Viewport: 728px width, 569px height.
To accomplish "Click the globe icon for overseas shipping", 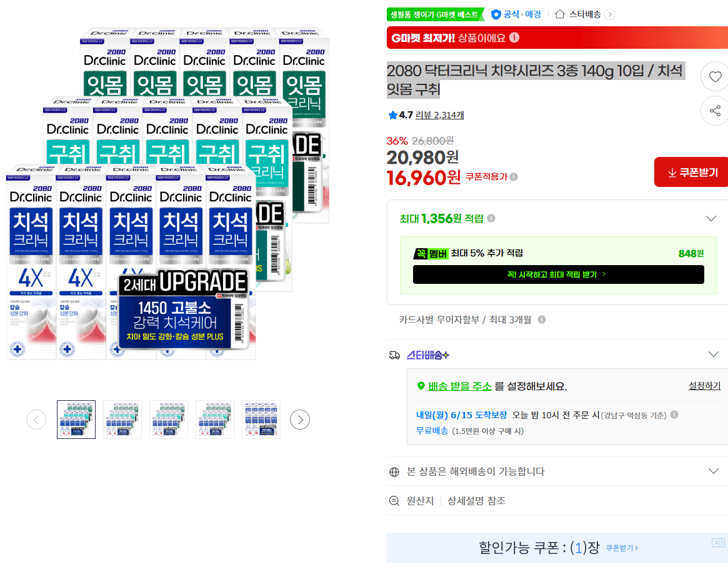I will (x=394, y=472).
